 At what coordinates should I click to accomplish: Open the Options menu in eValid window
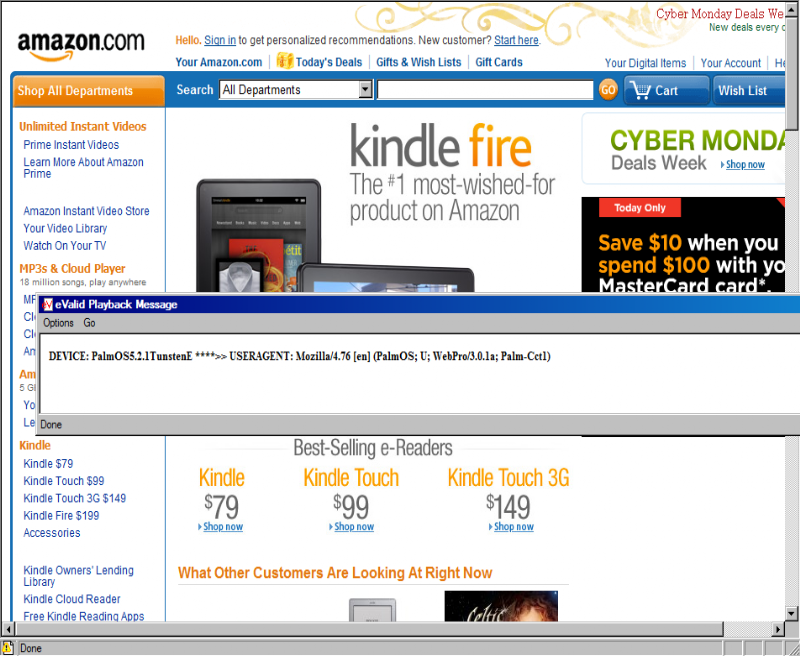58,323
